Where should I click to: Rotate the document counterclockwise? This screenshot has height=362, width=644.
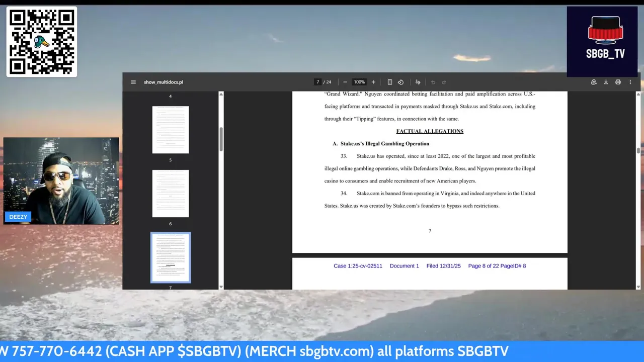coord(400,82)
